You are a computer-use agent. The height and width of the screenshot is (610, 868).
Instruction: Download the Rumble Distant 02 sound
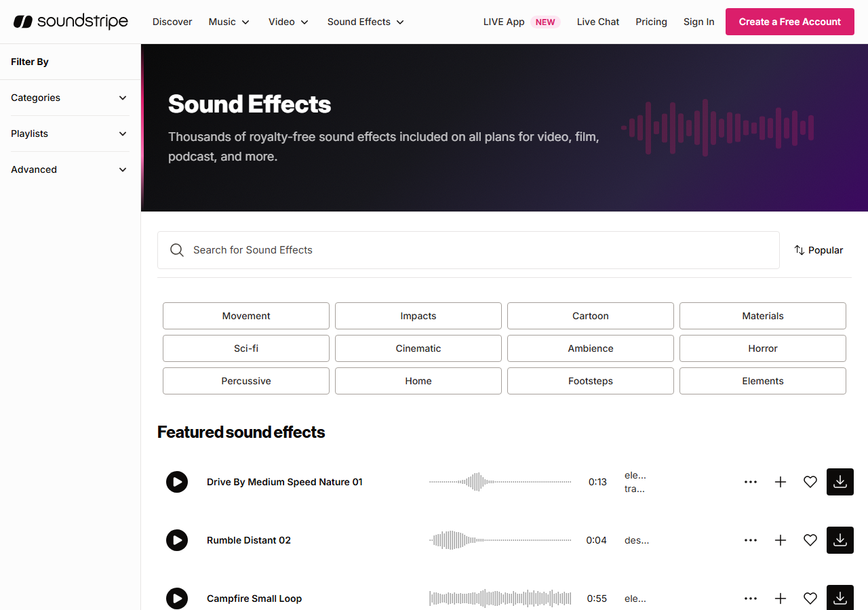(x=840, y=540)
